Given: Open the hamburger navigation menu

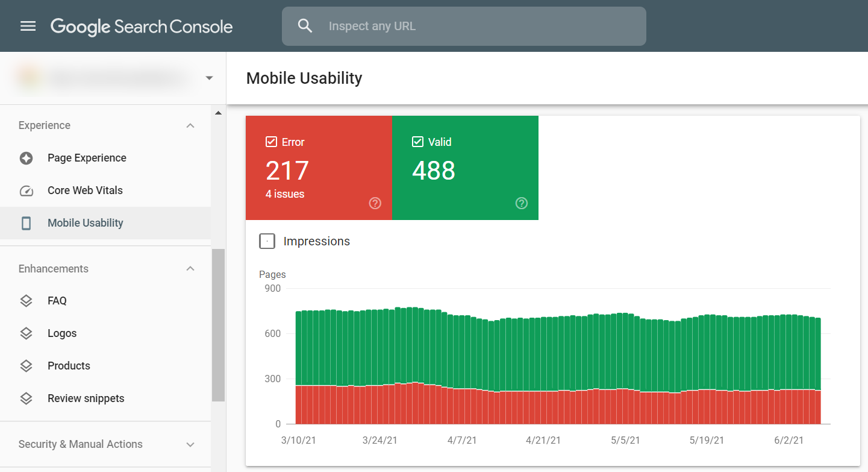Looking at the screenshot, I should [28, 26].
